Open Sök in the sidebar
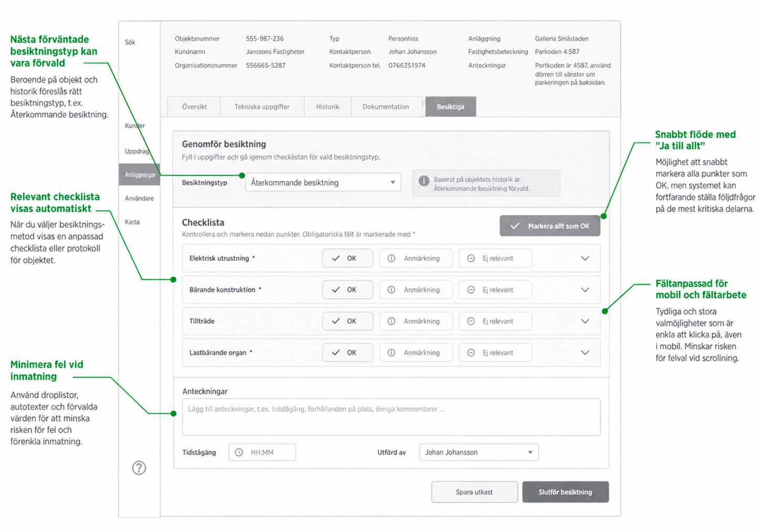The height and width of the screenshot is (532, 761). (x=130, y=42)
